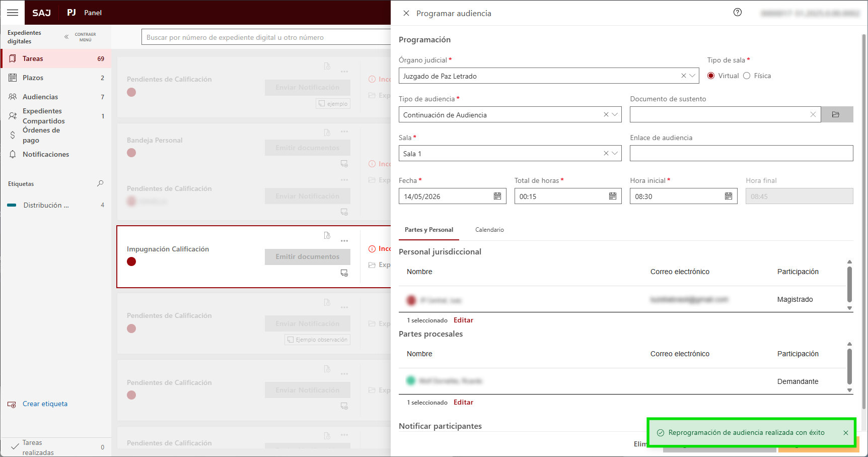Expand the Órgano judicial dropdown
This screenshot has height=457, width=868.
click(x=692, y=76)
